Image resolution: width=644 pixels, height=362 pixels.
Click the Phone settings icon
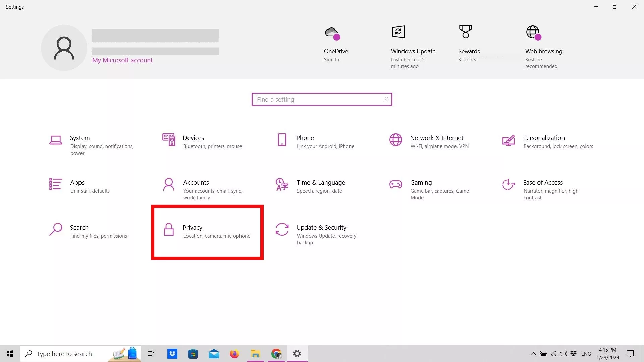click(x=282, y=140)
